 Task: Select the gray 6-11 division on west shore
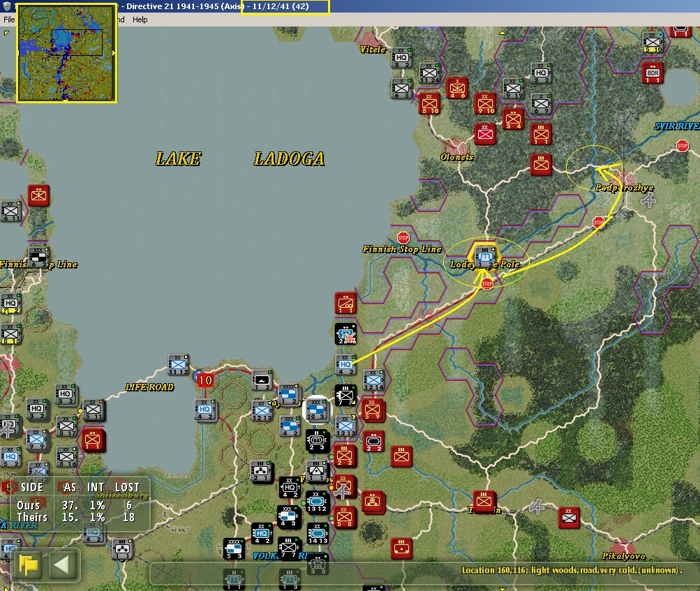coord(10,211)
